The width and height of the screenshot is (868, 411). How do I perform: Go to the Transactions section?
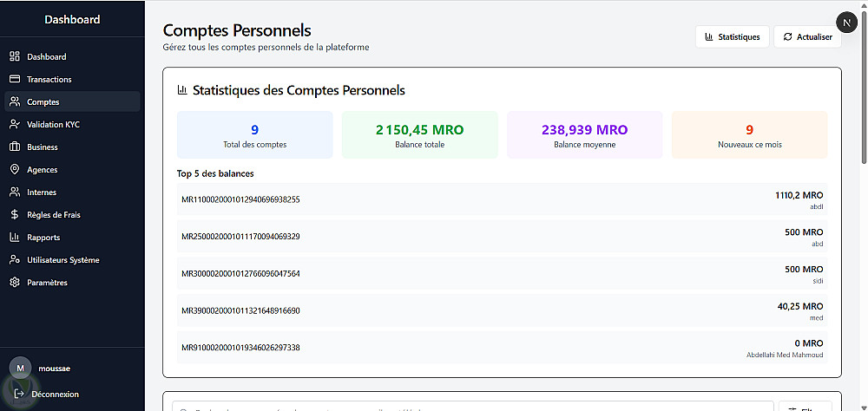72,79
